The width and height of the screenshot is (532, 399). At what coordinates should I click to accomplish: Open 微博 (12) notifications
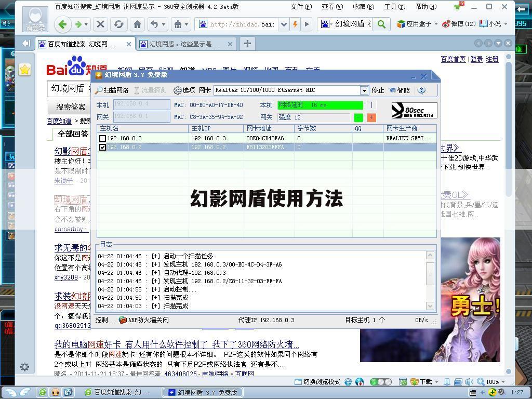click(459, 24)
